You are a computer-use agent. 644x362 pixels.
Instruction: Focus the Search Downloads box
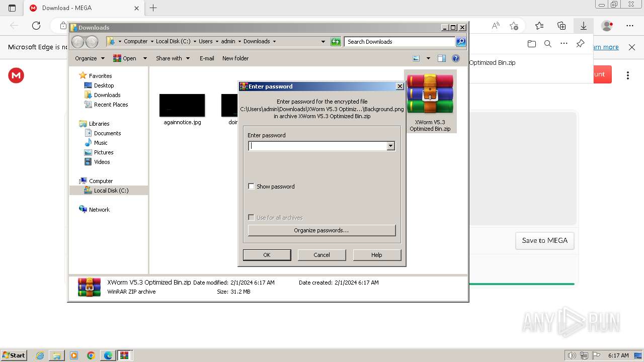click(399, 42)
